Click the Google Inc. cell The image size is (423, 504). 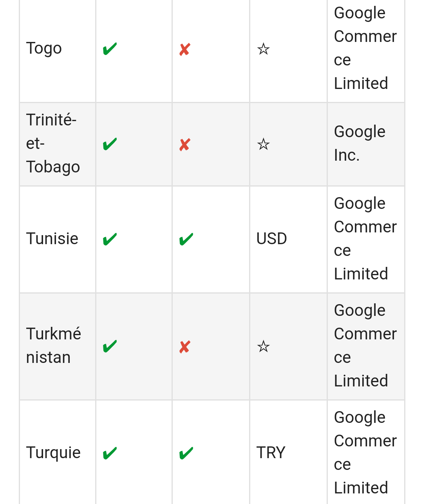[359, 143]
